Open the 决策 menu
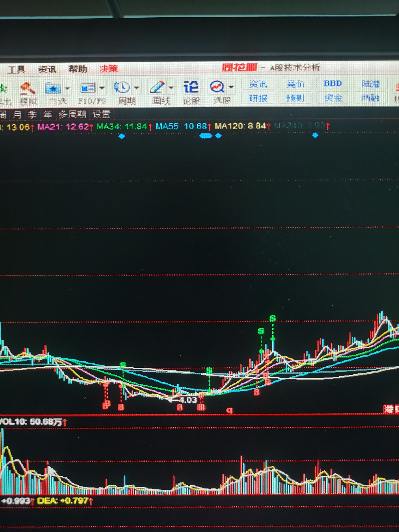The width and height of the screenshot is (399, 532). 108,69
